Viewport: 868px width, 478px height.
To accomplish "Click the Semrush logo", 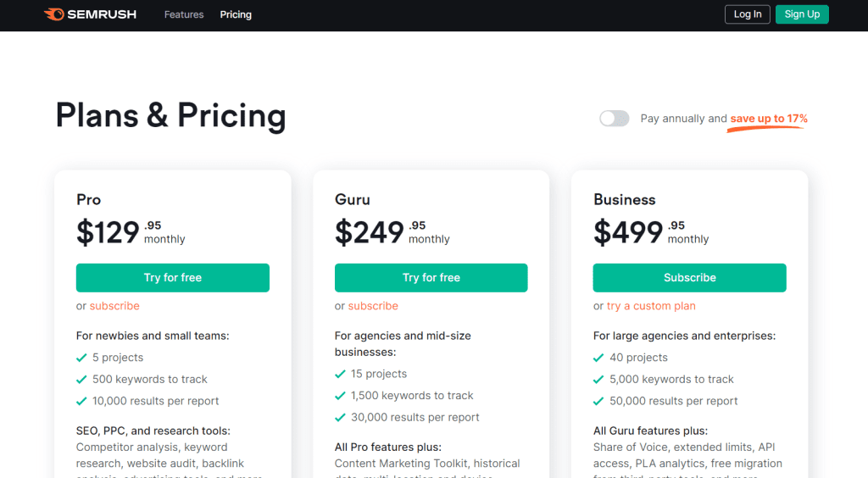I will pos(90,14).
